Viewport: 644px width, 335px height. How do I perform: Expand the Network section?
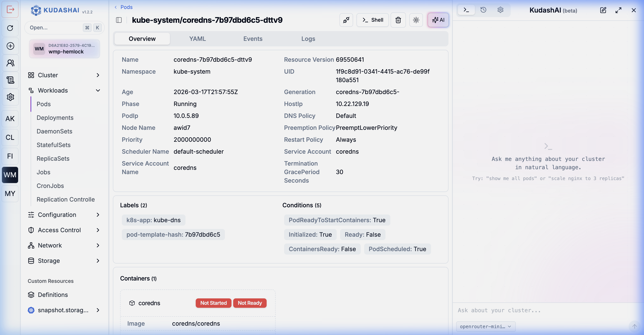(x=64, y=245)
